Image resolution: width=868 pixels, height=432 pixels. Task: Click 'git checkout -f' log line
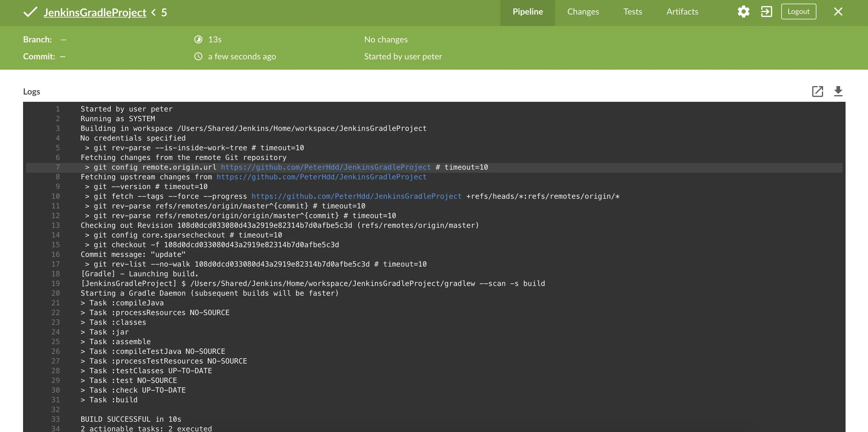click(212, 245)
